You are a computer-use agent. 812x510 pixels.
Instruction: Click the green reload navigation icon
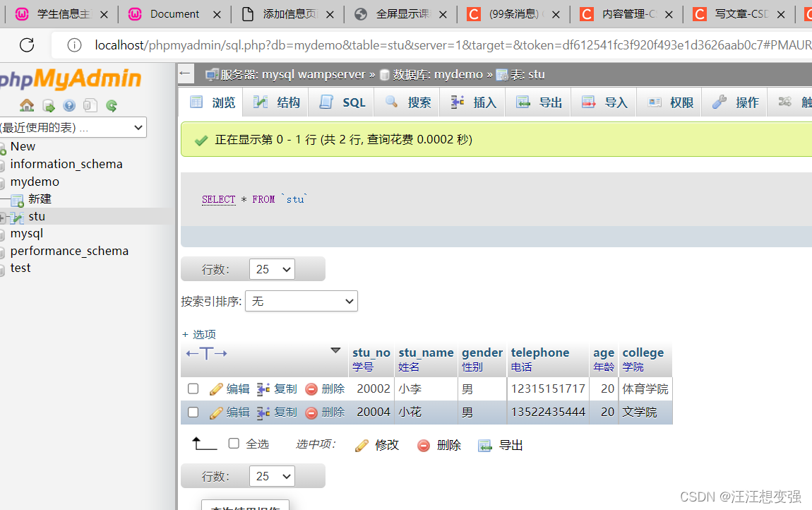pyautogui.click(x=112, y=106)
